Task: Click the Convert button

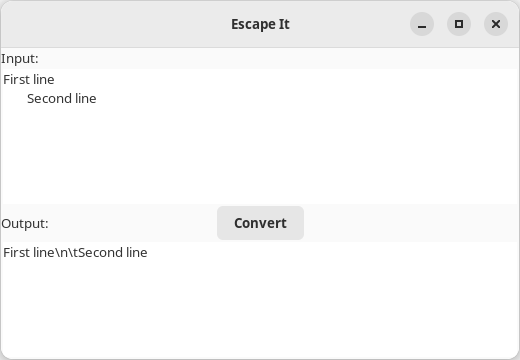Action: click(260, 223)
